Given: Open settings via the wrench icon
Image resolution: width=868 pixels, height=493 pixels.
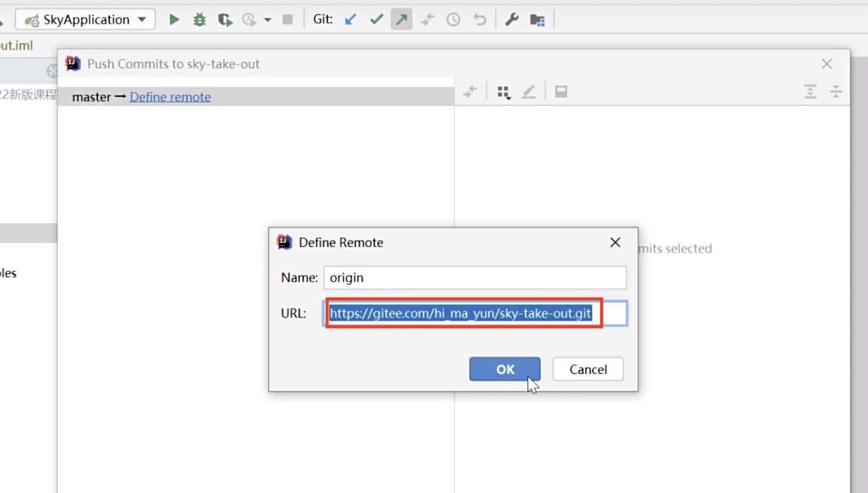Looking at the screenshot, I should click(x=511, y=19).
